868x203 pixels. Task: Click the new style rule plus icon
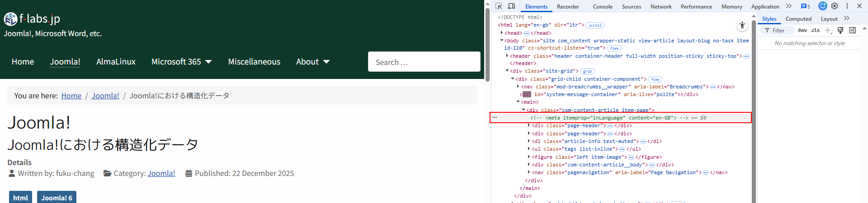(828, 30)
